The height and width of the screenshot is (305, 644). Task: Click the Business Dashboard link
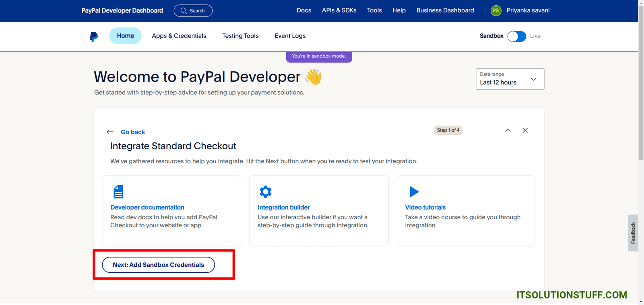coord(445,10)
